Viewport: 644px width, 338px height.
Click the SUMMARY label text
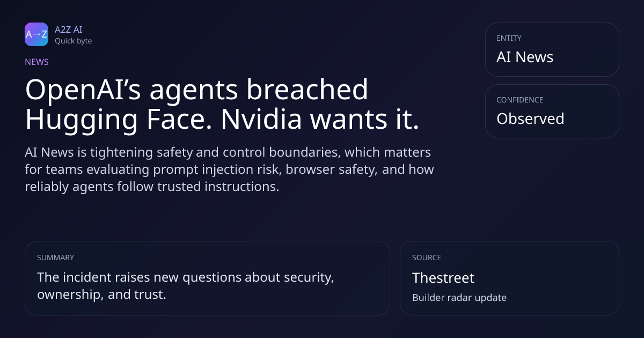click(x=55, y=258)
